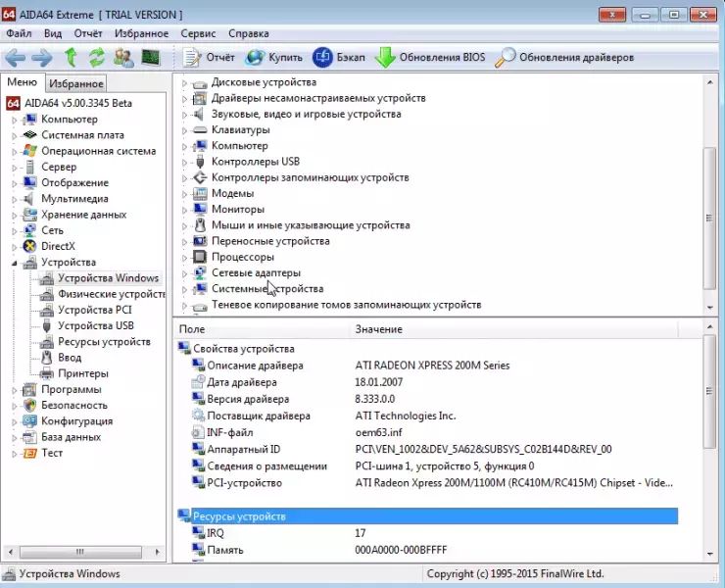725x588 pixels.
Task: Open the Отчёт menu in menu bar
Action: 88,33
